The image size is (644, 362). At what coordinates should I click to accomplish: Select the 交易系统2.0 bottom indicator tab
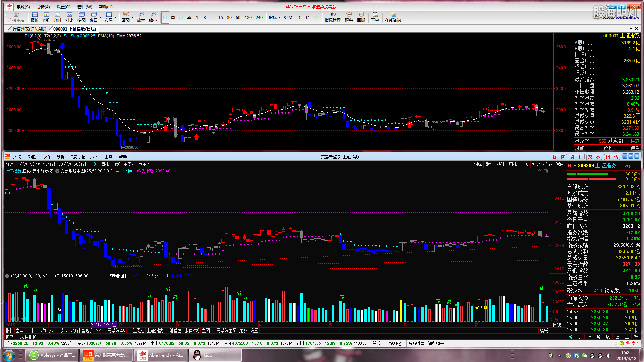pyautogui.click(x=114, y=330)
